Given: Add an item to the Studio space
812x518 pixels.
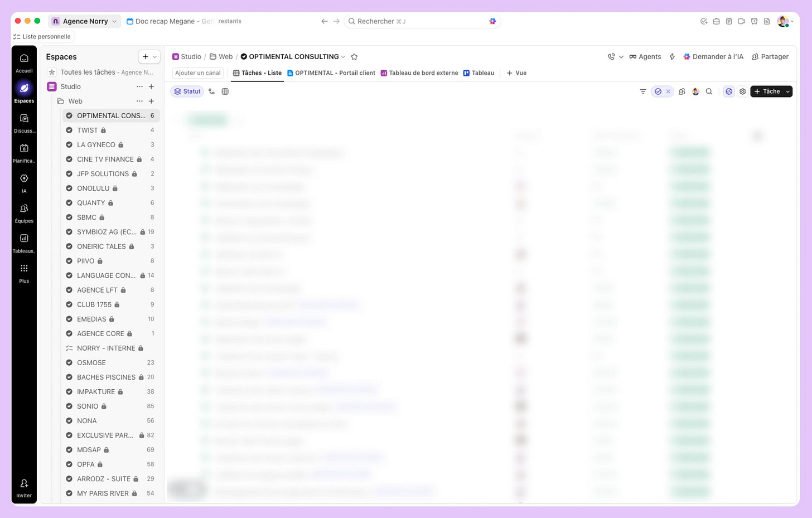Looking at the screenshot, I should click(x=151, y=86).
